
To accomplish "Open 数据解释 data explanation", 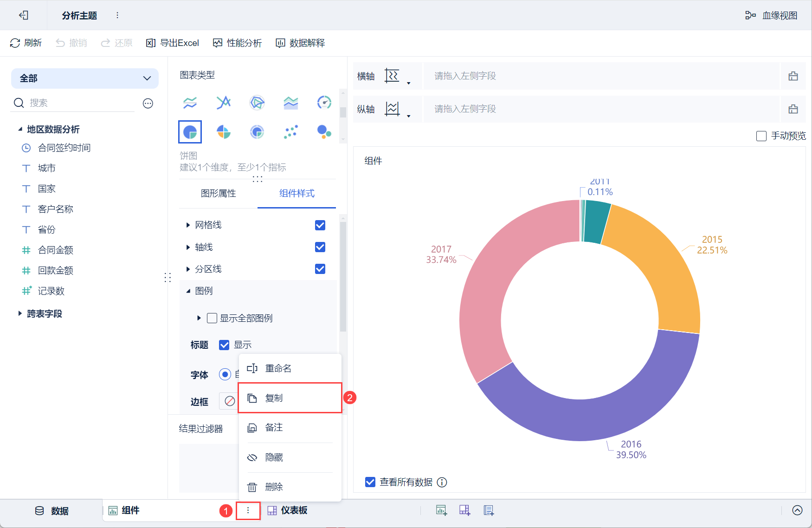I will [300, 43].
